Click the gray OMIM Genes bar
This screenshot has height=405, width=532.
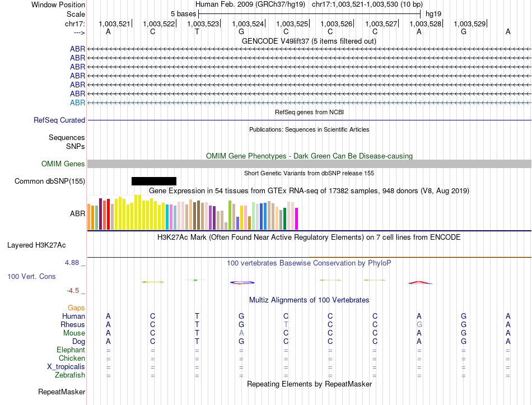309,164
